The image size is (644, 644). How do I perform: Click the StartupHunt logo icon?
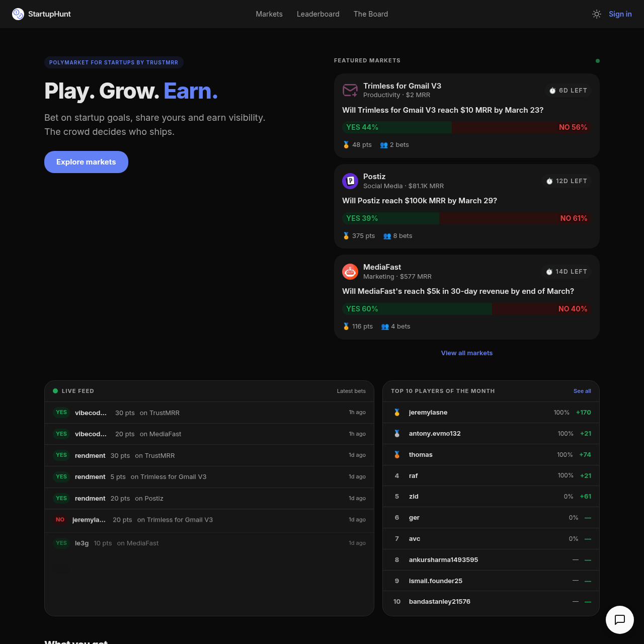[x=18, y=14]
